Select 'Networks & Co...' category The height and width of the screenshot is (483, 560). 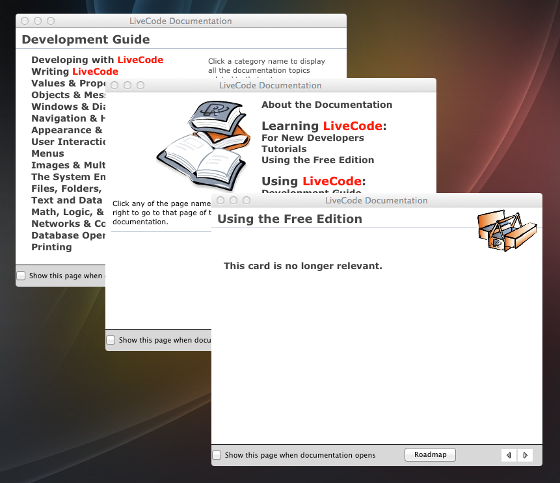tap(68, 224)
